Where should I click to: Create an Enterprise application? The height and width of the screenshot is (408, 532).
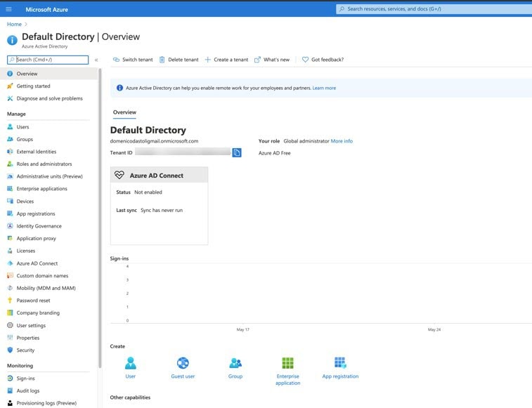[287, 371]
